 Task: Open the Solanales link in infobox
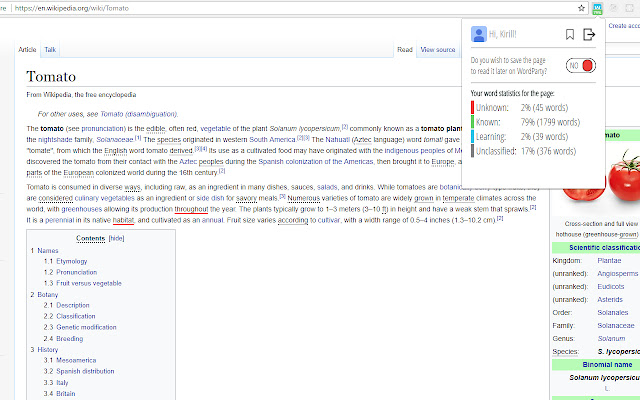613,313
